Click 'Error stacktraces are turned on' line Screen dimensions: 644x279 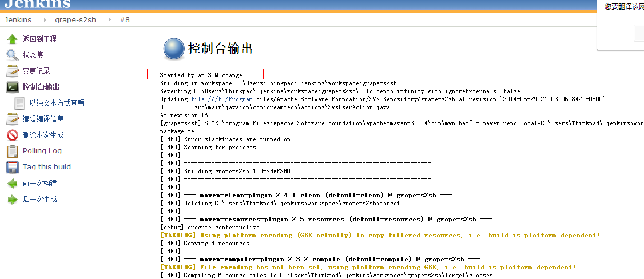point(226,139)
